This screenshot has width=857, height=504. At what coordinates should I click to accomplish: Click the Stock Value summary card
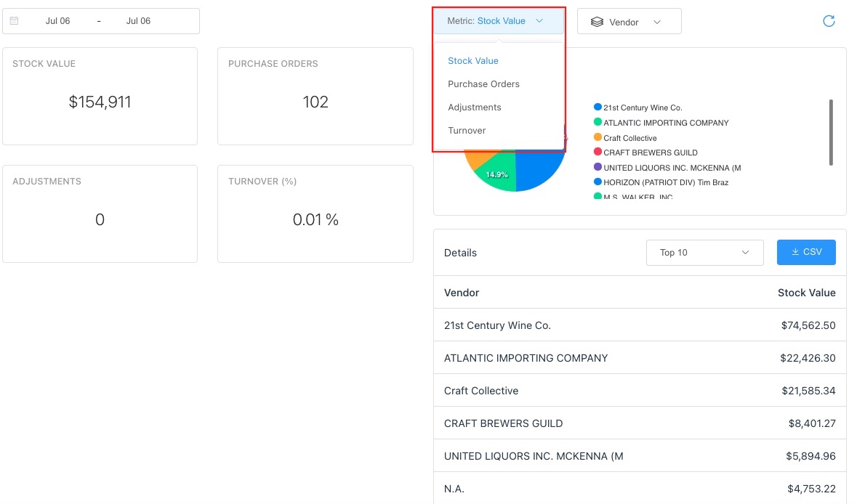point(100,97)
